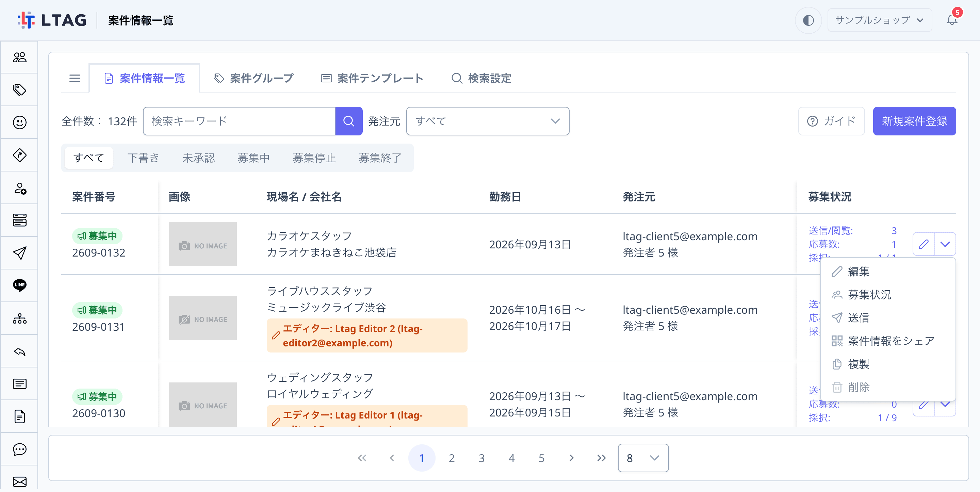
Task: Open the 発注元 すべて dropdown
Action: 488,121
